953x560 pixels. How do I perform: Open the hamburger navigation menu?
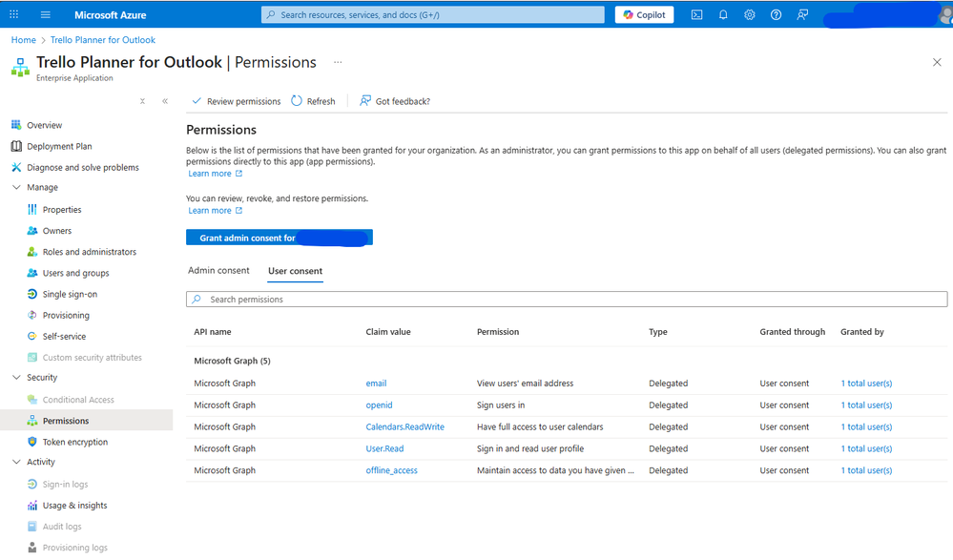(46, 14)
